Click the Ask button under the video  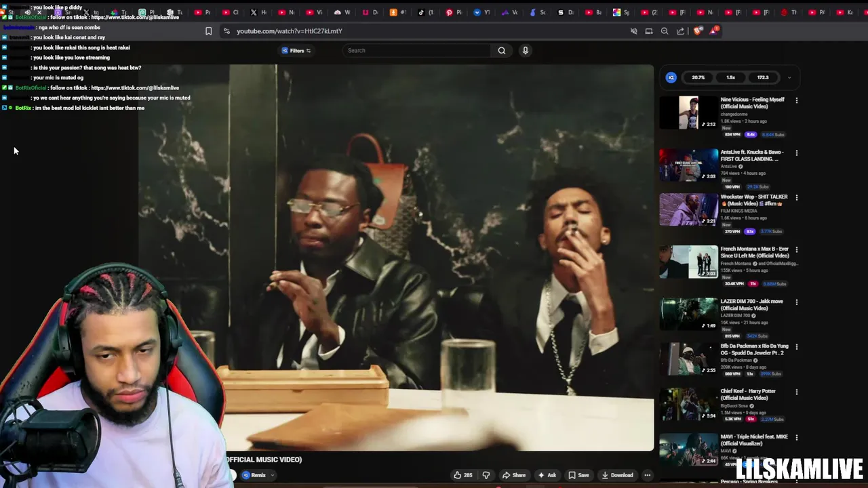tap(547, 475)
